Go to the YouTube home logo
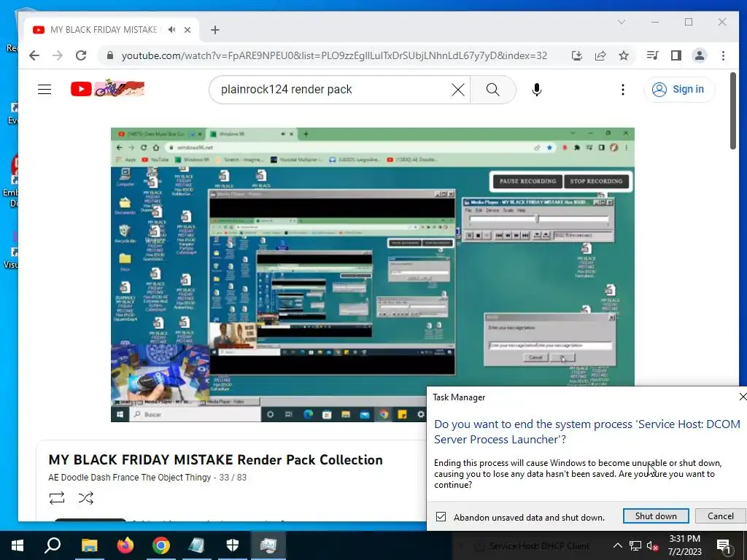Image resolution: width=747 pixels, height=560 pixels. point(107,88)
